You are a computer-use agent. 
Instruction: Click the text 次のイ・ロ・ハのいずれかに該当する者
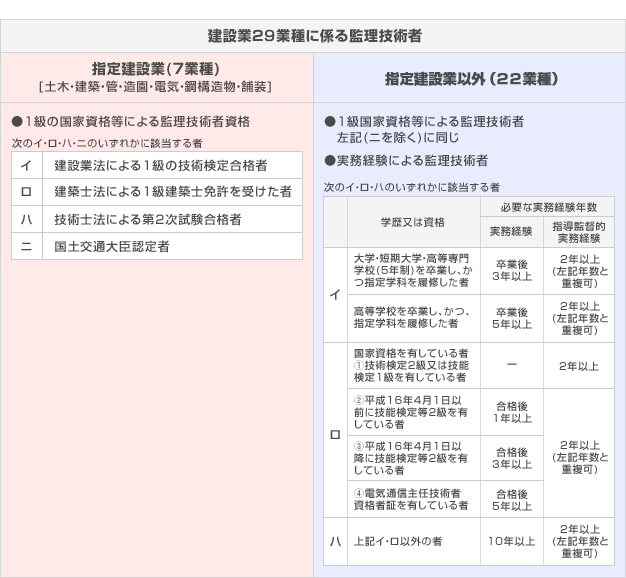[412, 187]
